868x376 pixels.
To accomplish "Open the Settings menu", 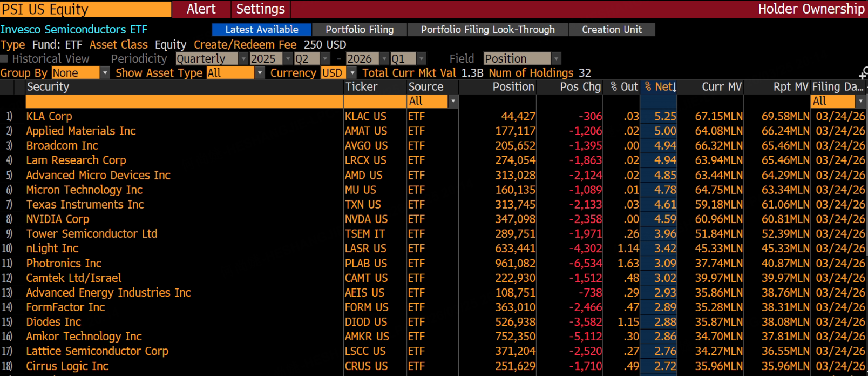I will click(x=260, y=9).
